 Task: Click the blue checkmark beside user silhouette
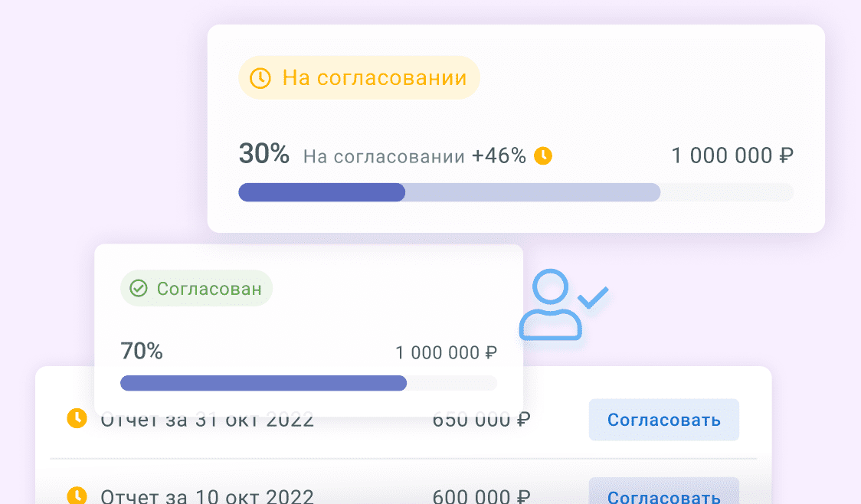coord(593,297)
